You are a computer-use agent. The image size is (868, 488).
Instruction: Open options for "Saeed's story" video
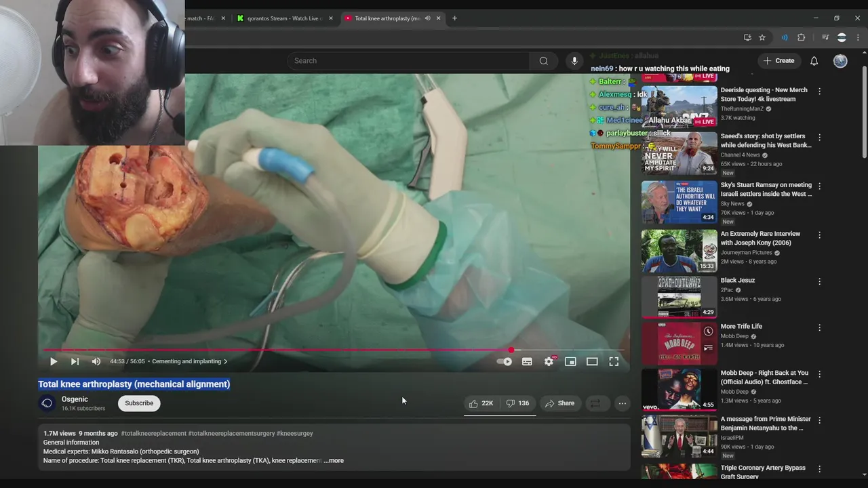[x=819, y=137]
